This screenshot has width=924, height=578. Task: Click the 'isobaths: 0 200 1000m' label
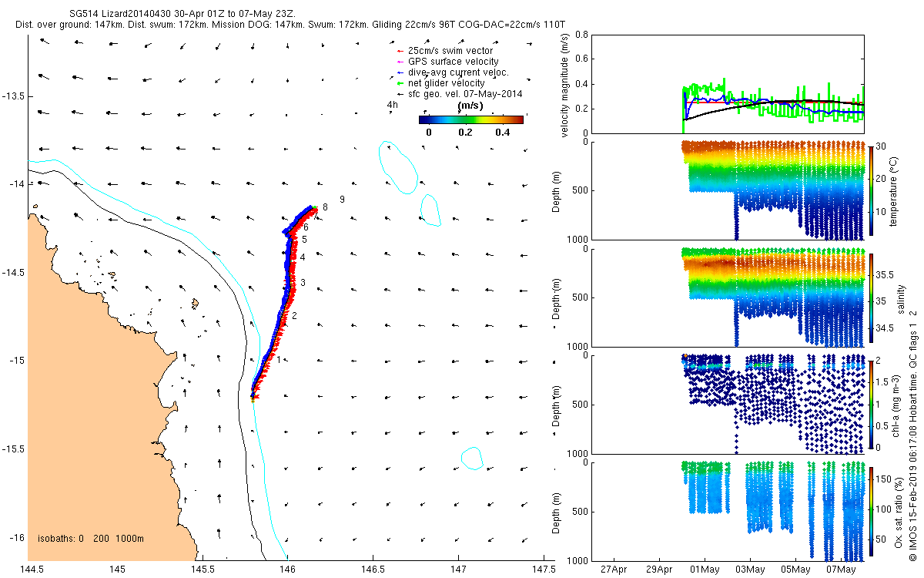pos(91,538)
